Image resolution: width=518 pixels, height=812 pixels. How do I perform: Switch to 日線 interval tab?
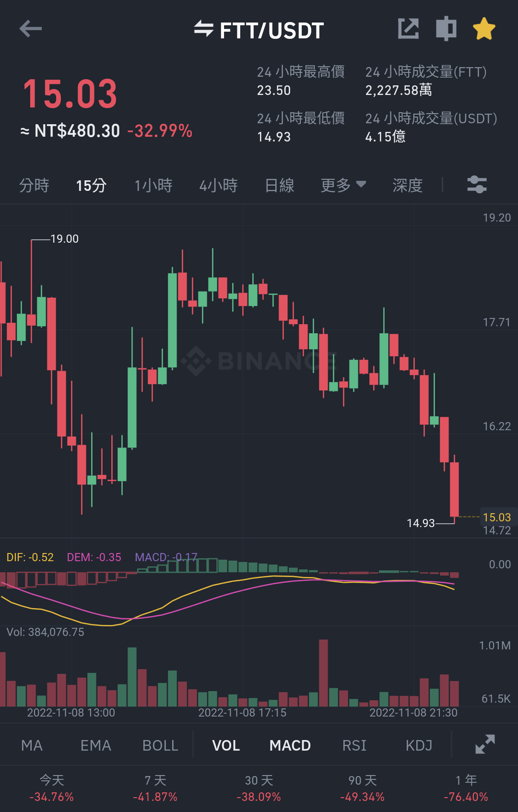tap(280, 185)
